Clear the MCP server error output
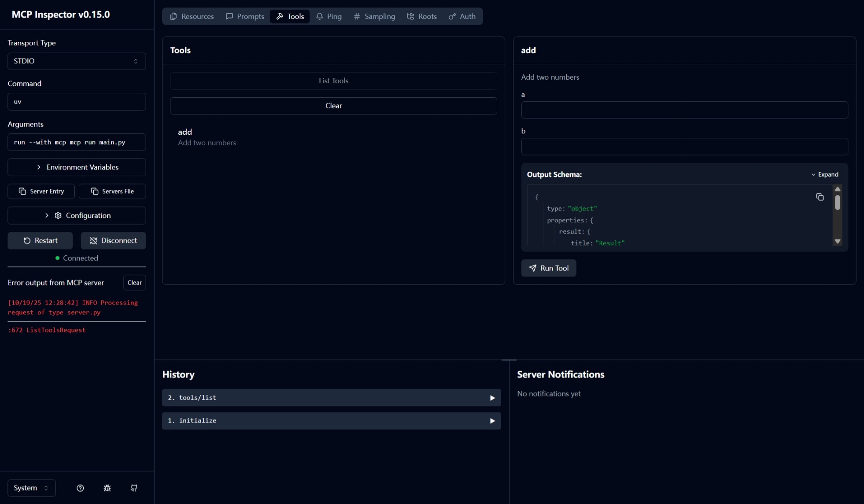Image resolution: width=864 pixels, height=504 pixels. point(134,283)
